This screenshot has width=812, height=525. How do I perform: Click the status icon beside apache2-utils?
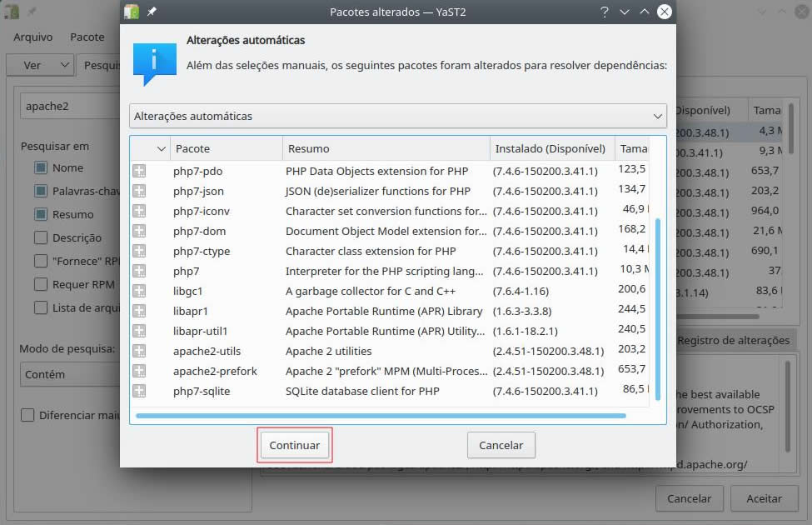(x=139, y=351)
